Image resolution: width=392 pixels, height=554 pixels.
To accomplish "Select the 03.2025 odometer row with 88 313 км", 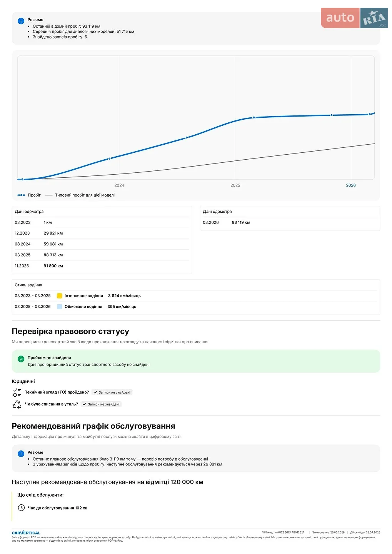I will point(102,255).
